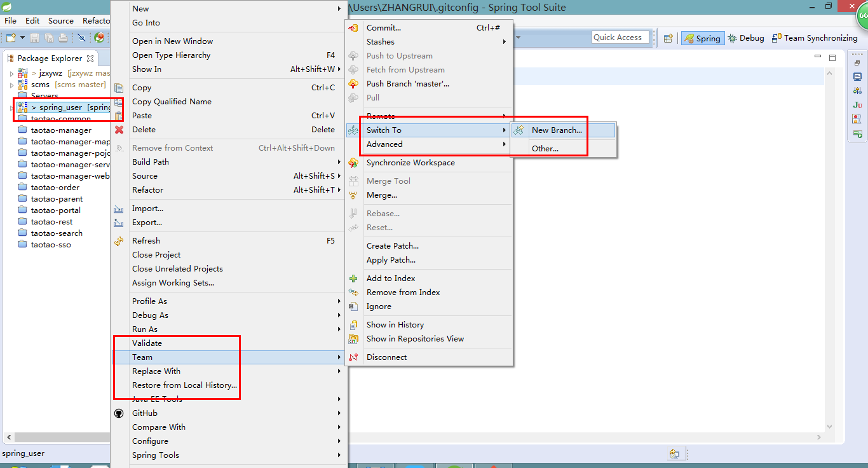Expand the Advanced submenu

point(505,144)
